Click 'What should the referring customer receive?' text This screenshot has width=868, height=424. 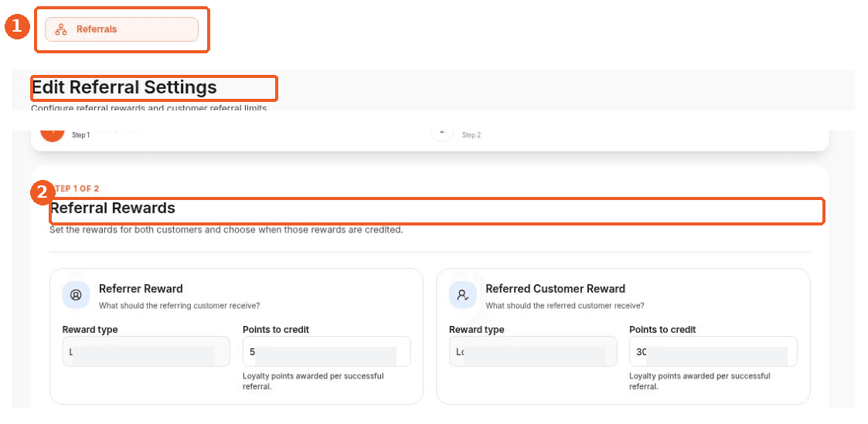click(179, 305)
